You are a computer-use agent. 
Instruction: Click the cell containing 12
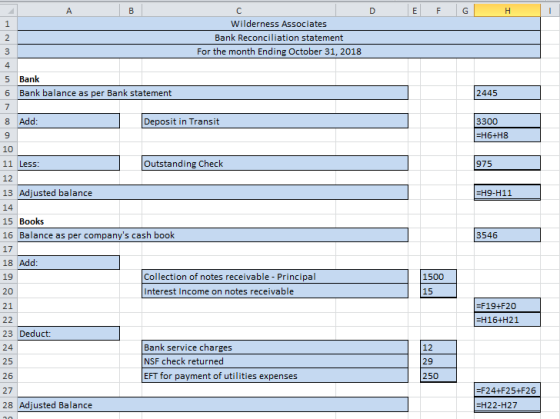438,347
